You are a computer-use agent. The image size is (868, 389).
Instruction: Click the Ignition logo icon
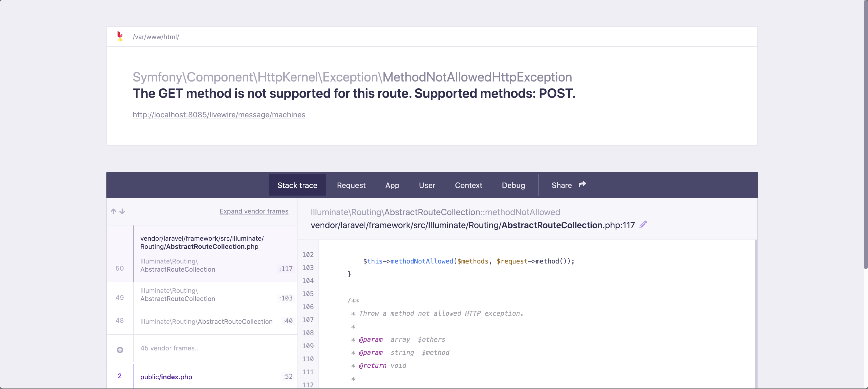[x=120, y=36]
